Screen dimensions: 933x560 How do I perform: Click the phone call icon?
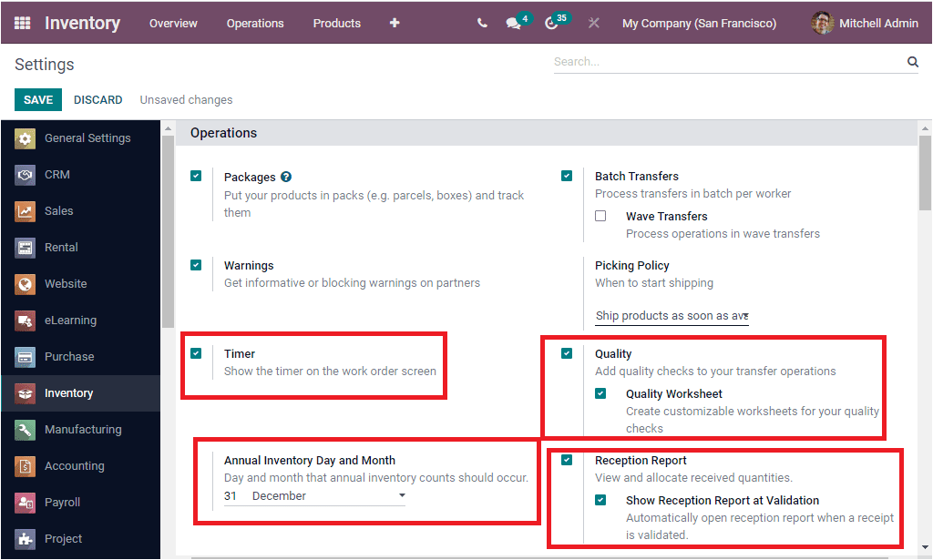[482, 23]
